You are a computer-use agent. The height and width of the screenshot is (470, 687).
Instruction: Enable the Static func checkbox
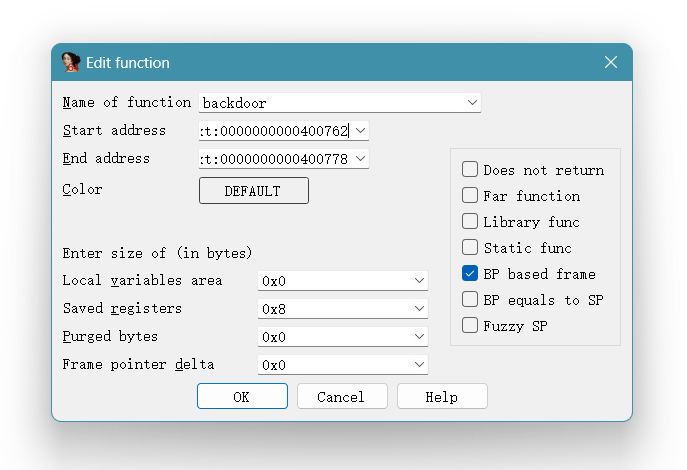470,248
